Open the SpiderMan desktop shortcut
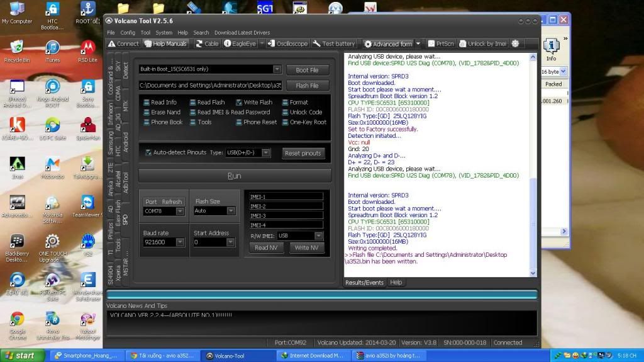Viewport: 644px width, 362px height. [87, 129]
